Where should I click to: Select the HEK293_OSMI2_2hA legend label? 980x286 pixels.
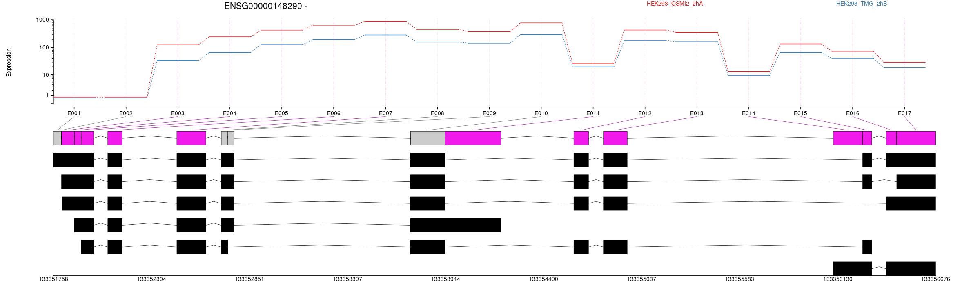675,4
